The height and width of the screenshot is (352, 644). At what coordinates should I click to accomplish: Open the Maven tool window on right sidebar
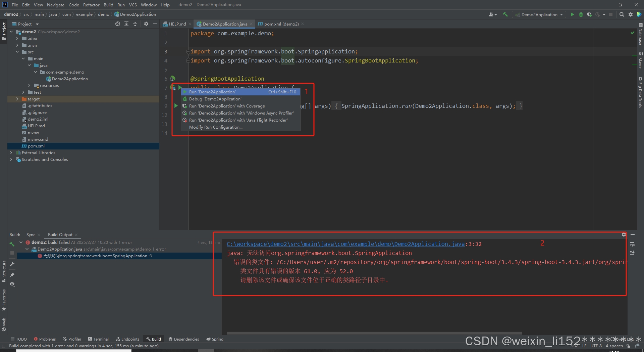[640, 62]
